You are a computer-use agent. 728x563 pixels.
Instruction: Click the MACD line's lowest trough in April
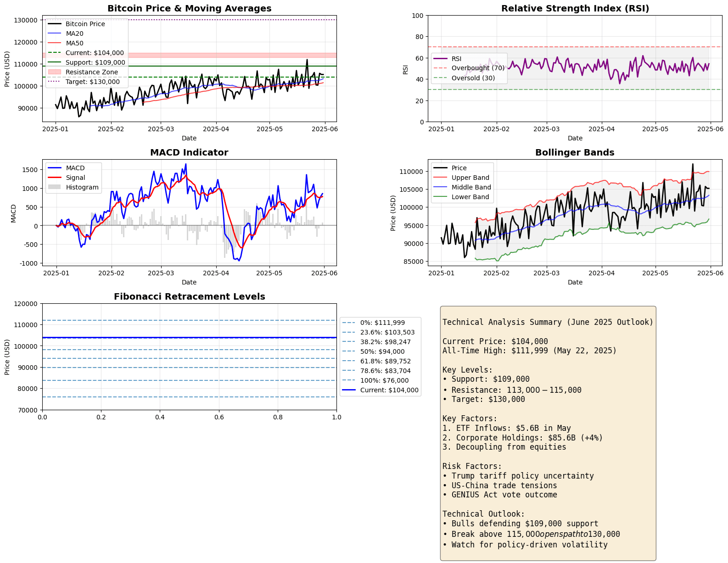(x=239, y=260)
